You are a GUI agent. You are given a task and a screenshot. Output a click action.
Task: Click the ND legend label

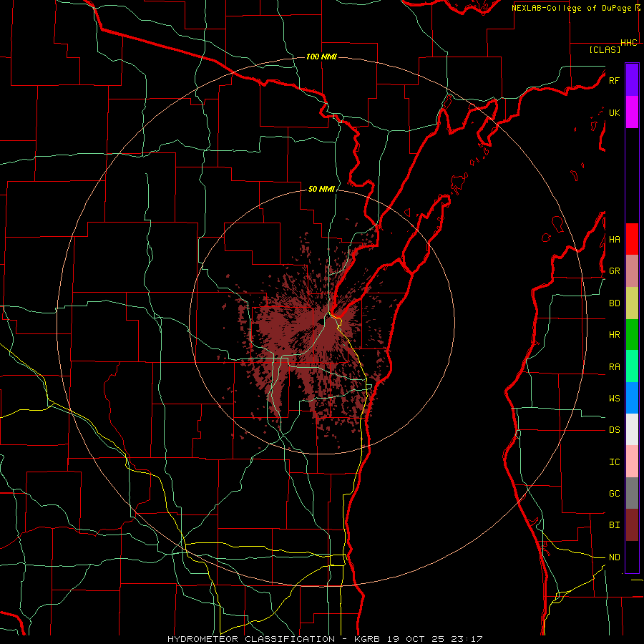click(x=614, y=557)
